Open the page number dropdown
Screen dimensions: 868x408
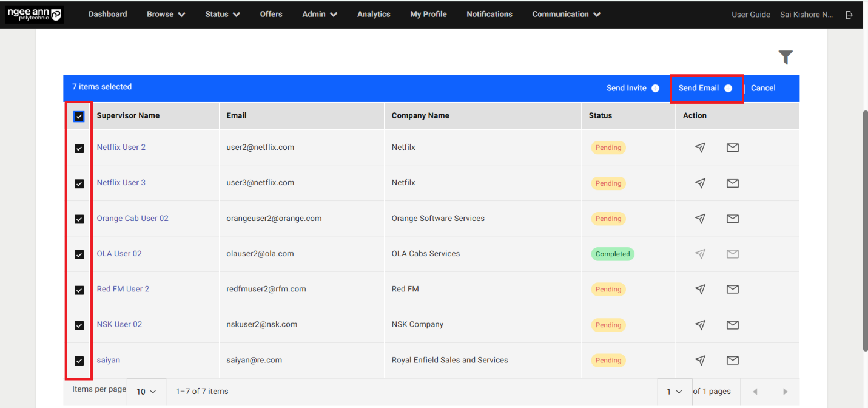pos(675,392)
